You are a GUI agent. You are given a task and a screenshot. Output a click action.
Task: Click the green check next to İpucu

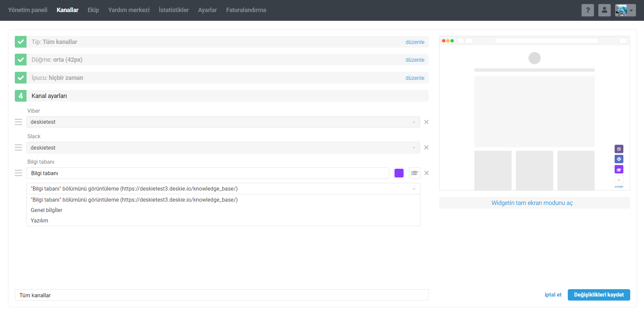tap(20, 78)
